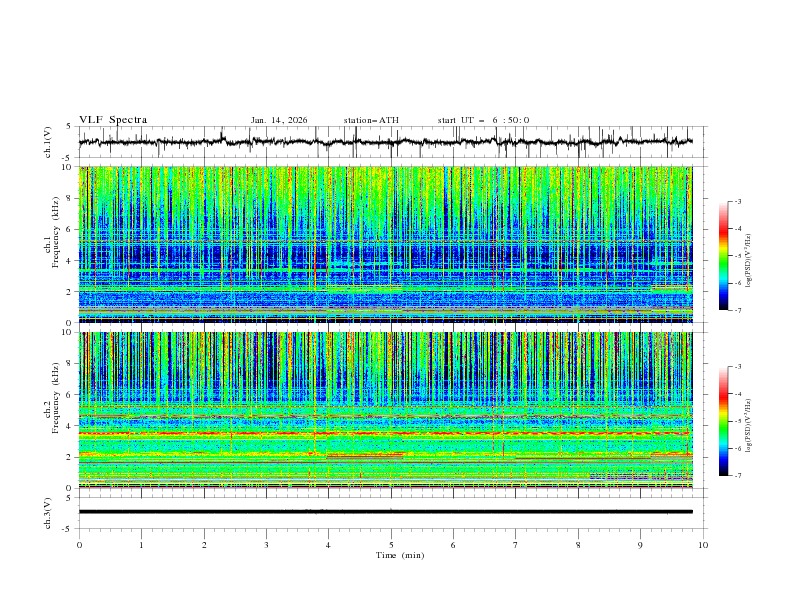Click the color scale bar beside ch.2 spectrogram
792x612 pixels.
pos(723,421)
